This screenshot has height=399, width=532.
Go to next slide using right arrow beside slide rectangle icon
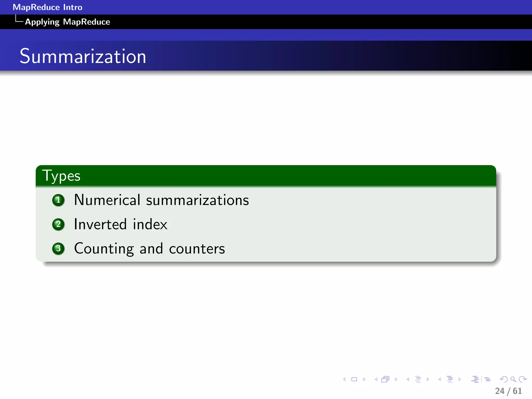click(364, 379)
